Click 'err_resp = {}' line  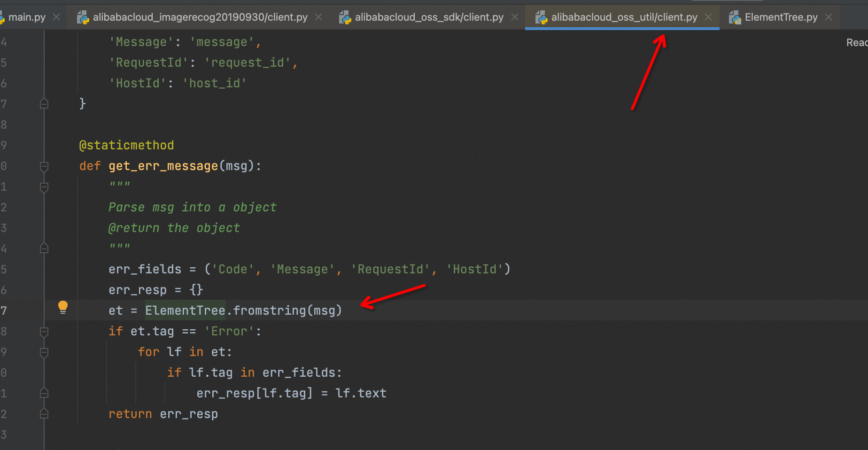click(x=155, y=290)
